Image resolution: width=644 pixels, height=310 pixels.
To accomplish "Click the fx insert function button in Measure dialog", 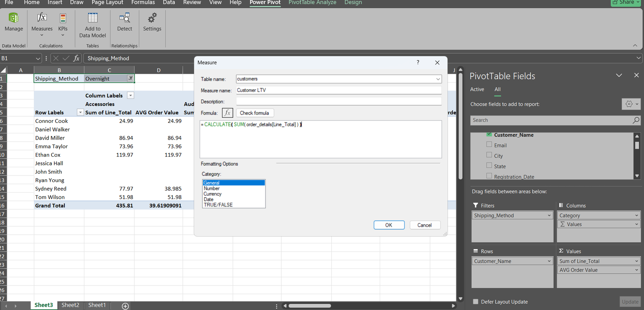I will [227, 113].
